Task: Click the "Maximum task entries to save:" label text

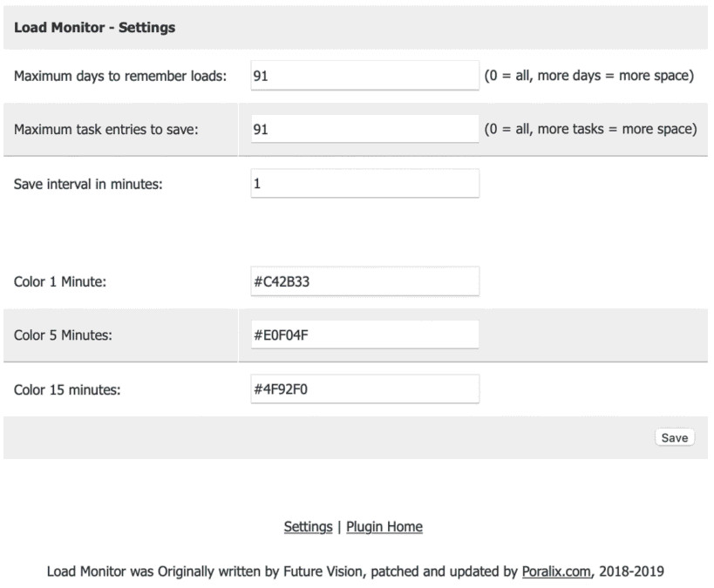Action: click(x=106, y=130)
